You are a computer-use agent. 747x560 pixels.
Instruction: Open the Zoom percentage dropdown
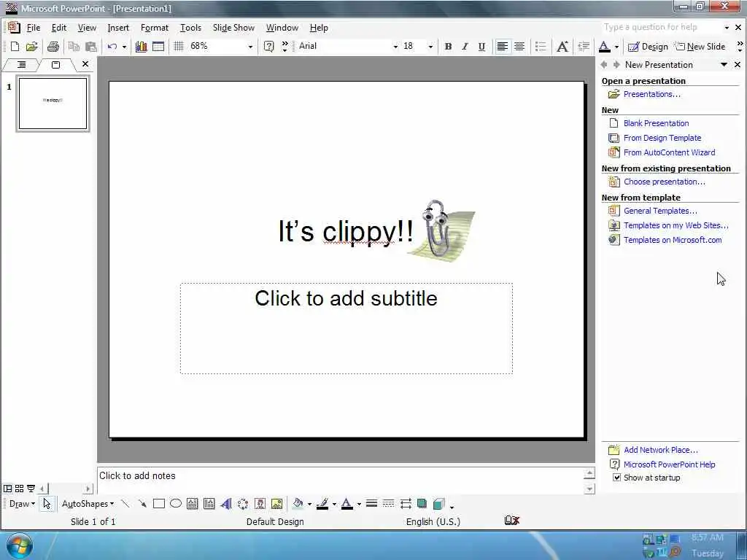click(x=250, y=46)
